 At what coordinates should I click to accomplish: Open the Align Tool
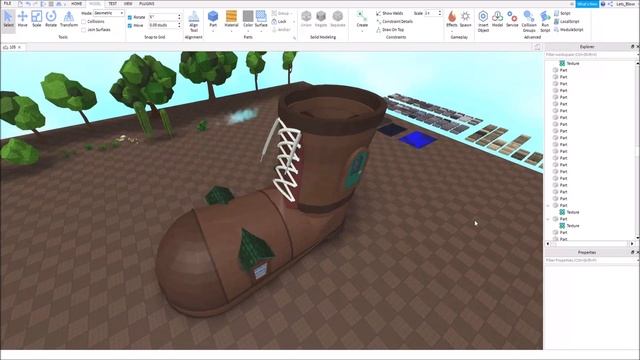tap(193, 21)
